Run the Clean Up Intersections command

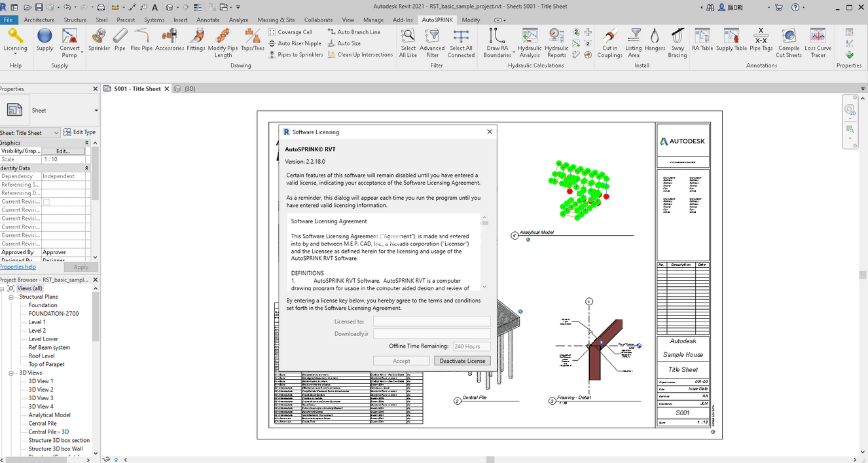(x=361, y=55)
